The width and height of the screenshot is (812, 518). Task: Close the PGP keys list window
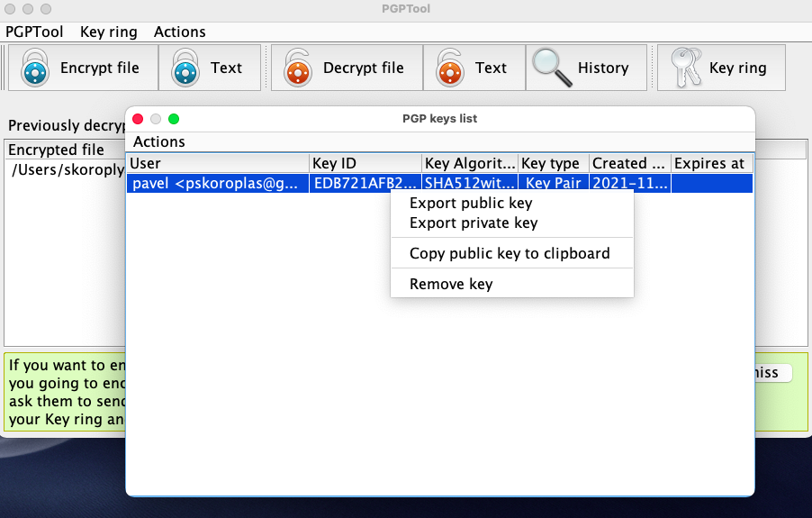[x=138, y=119]
